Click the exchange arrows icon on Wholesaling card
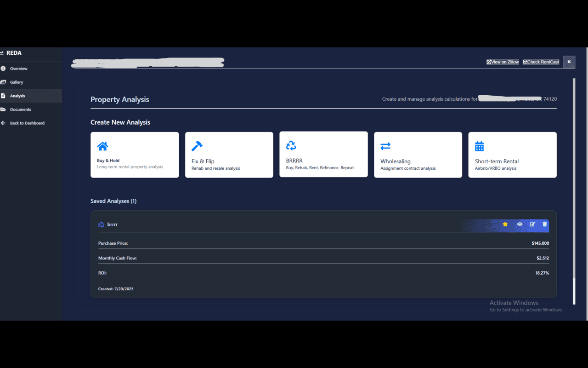The width and height of the screenshot is (588, 368). [x=385, y=146]
